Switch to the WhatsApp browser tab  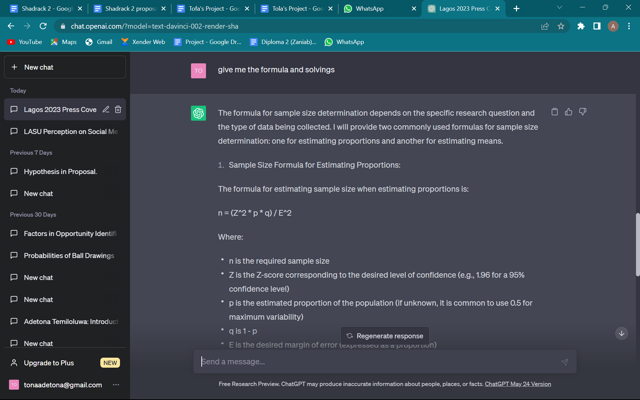click(x=375, y=8)
